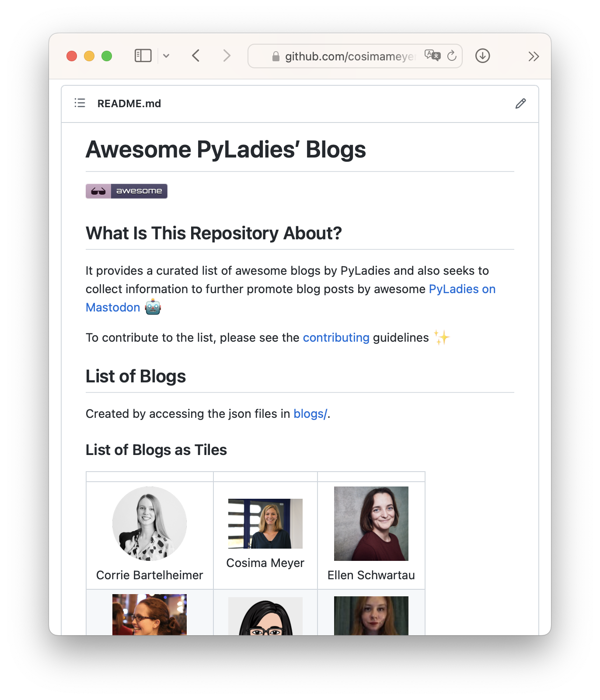Show the downloads button
The height and width of the screenshot is (700, 600).
click(x=482, y=56)
